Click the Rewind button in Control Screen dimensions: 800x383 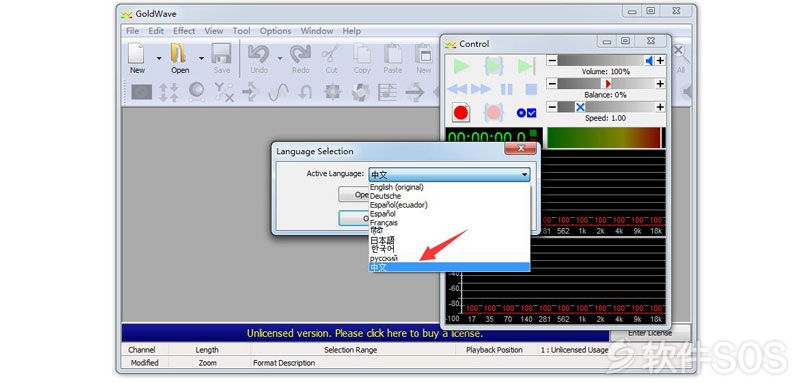pyautogui.click(x=457, y=90)
